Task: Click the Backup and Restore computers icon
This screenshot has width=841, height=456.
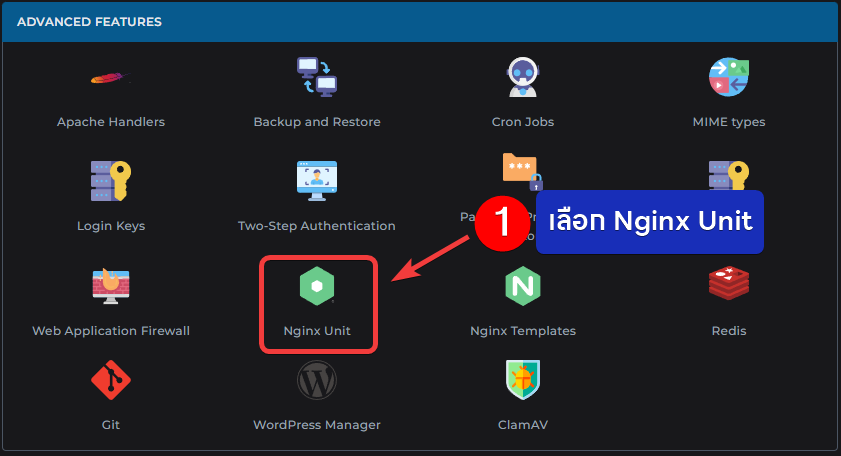Action: point(317,77)
